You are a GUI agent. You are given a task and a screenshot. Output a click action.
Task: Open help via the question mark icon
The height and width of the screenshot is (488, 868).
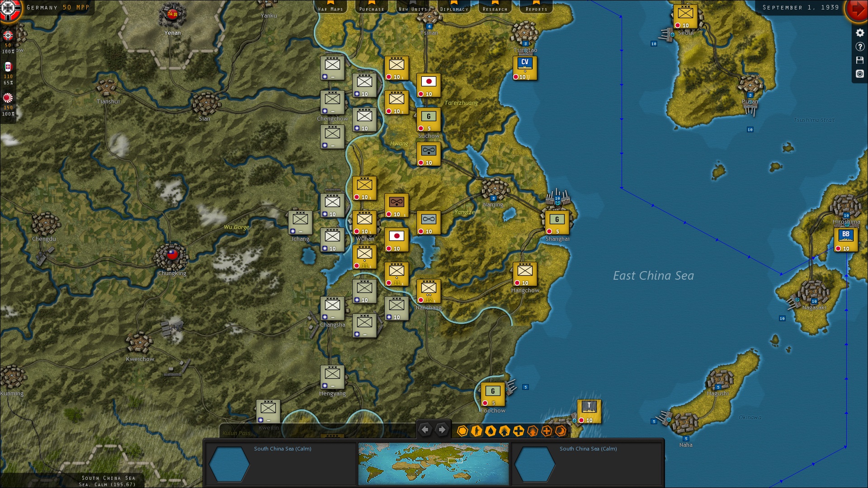tap(860, 47)
